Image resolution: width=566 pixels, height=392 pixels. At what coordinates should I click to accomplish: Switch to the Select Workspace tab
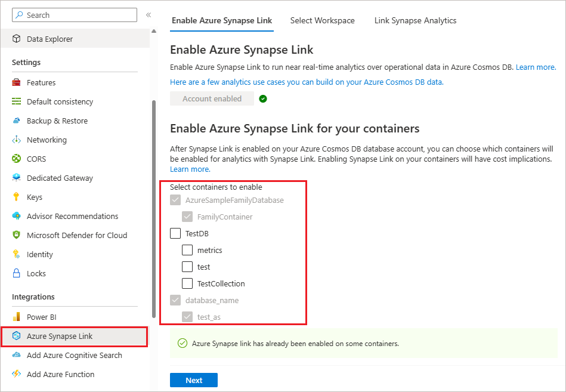322,20
